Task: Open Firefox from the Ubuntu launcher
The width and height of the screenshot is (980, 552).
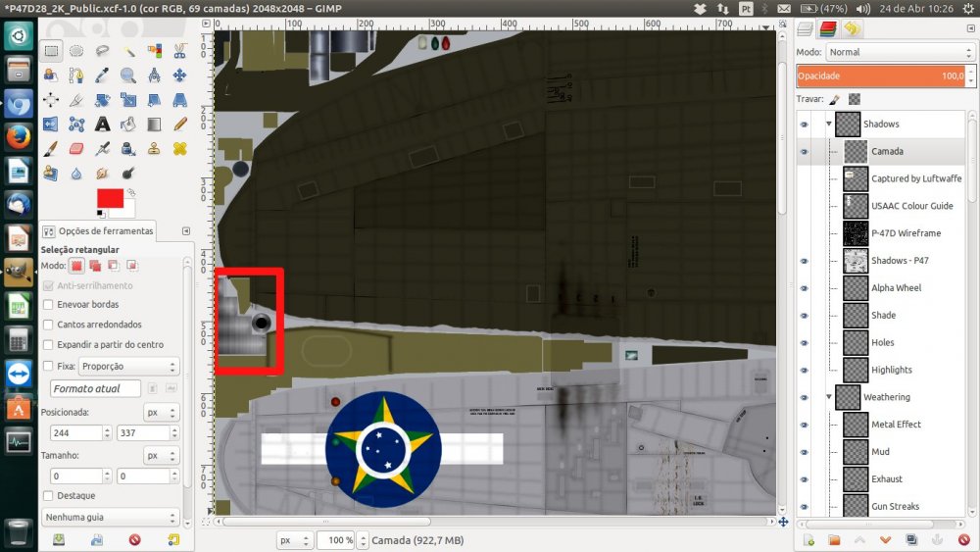Action: pos(18,137)
